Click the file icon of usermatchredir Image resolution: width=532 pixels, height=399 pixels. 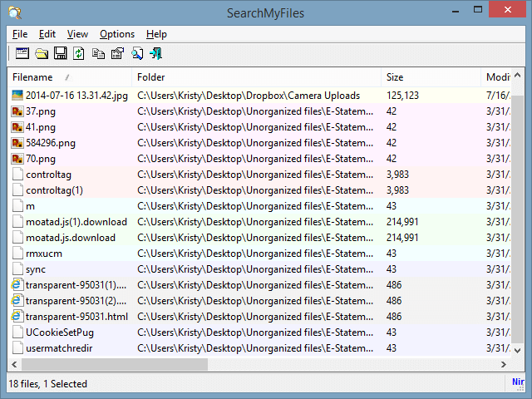tap(17, 348)
